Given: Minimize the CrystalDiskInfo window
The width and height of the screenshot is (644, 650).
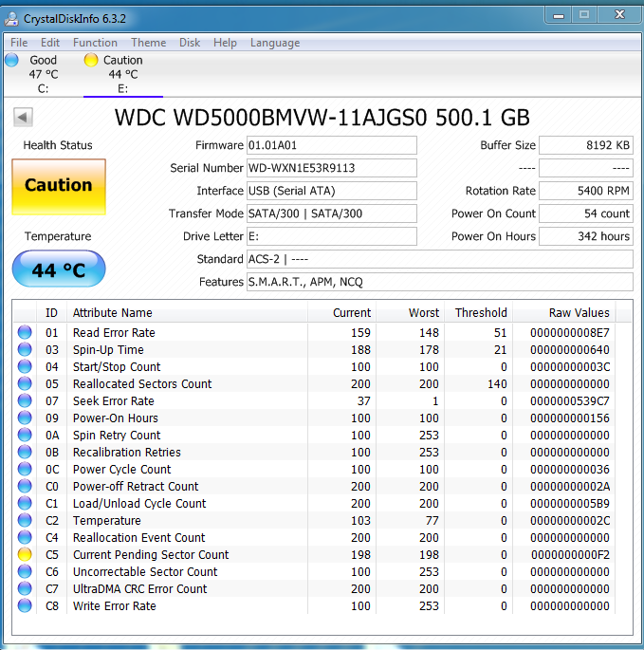Looking at the screenshot, I should (x=559, y=16).
